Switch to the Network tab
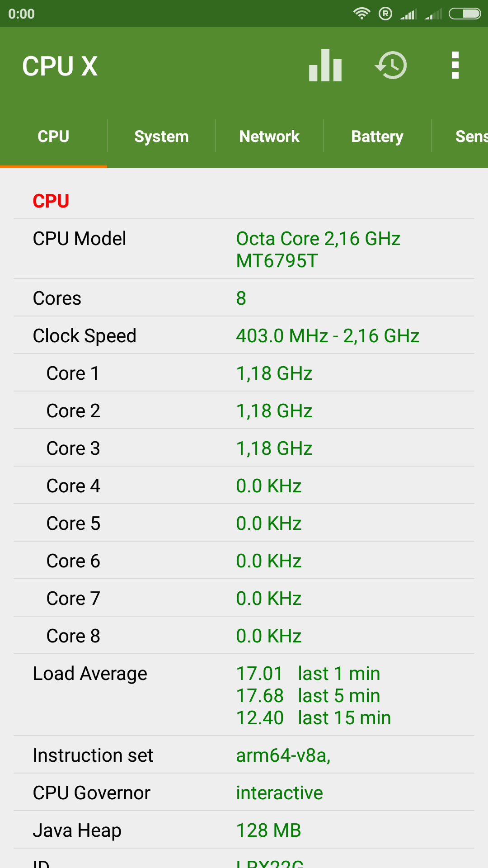Screen dimensions: 488x868 coord(269,137)
